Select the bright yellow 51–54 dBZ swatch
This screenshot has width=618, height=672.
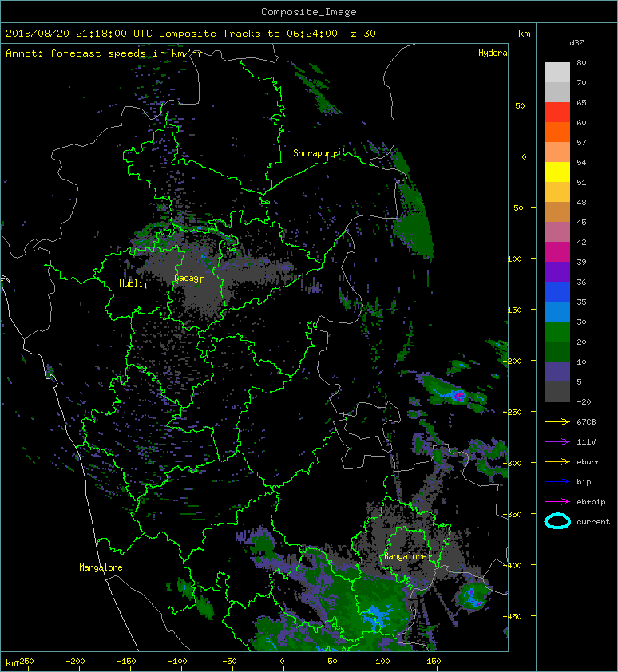coord(557,172)
